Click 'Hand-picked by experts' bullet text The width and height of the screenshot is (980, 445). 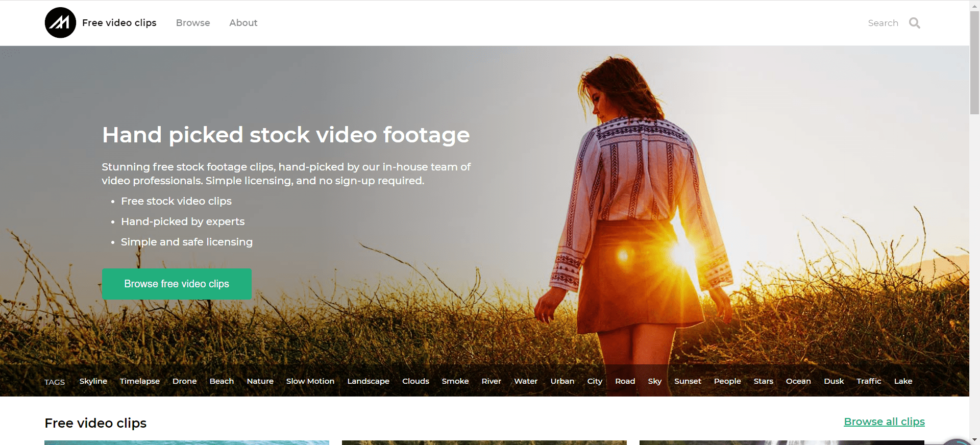tap(183, 221)
